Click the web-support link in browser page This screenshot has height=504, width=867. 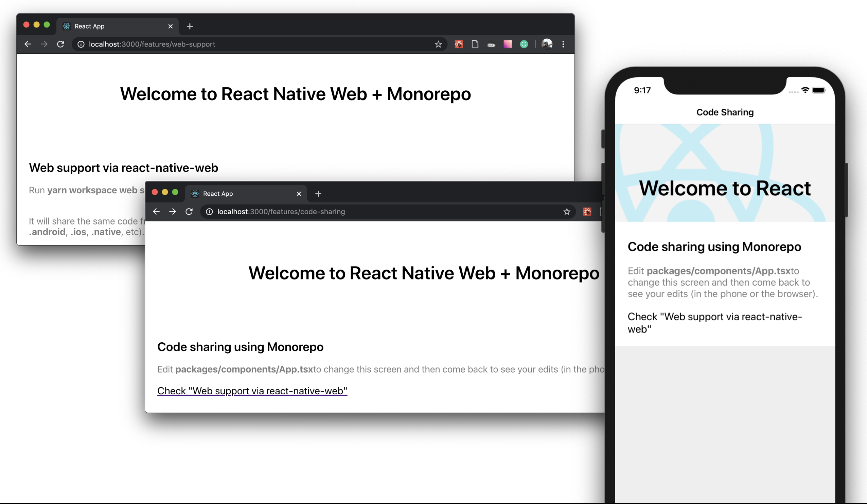point(252,391)
